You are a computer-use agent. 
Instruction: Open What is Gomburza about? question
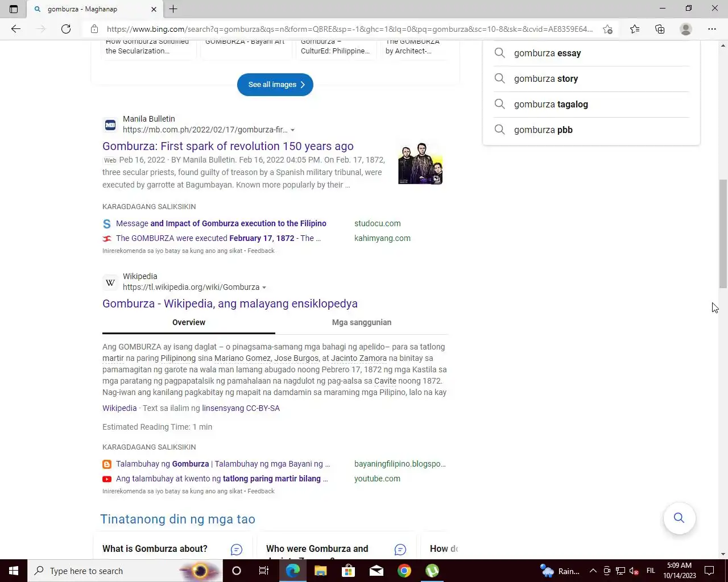[x=155, y=548]
